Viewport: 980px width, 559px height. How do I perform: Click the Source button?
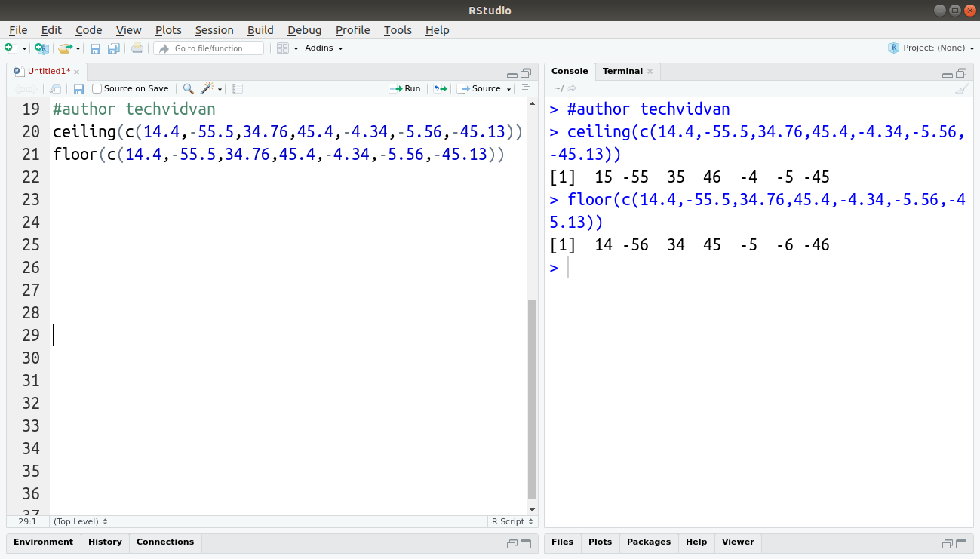[x=484, y=88]
